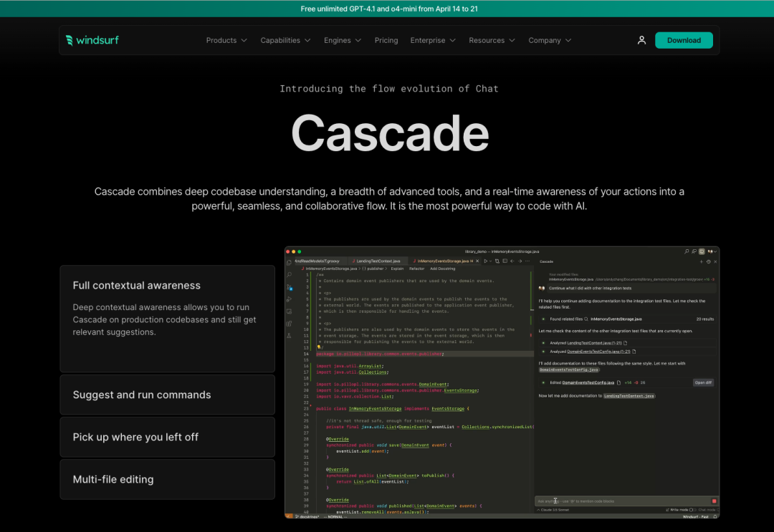Click the plus icon in Cascade panel header

(x=701, y=262)
